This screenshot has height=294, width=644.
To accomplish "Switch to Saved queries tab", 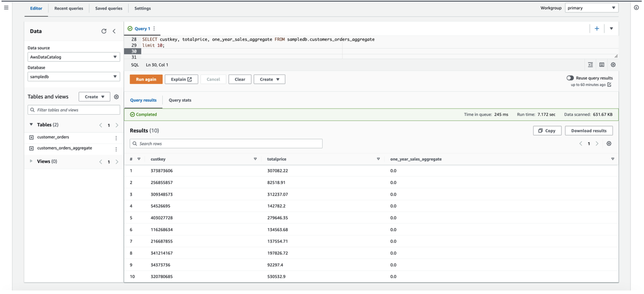I will click(109, 8).
